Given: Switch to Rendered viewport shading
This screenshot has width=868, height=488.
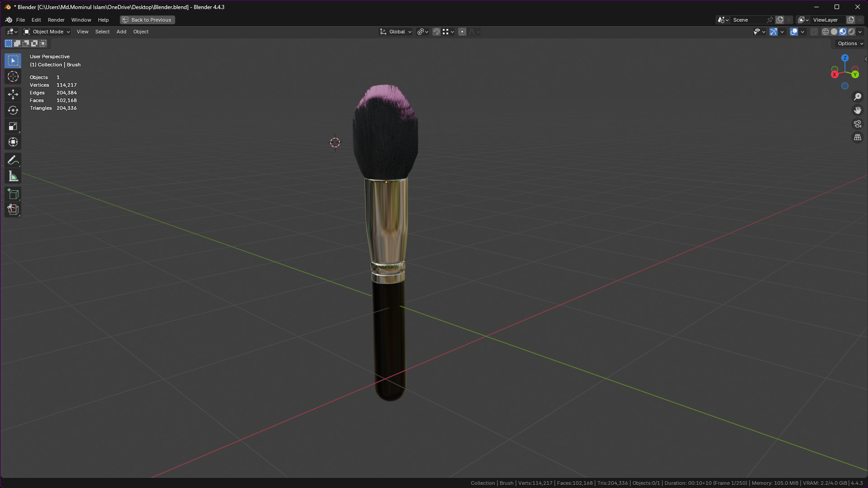Looking at the screenshot, I should pyautogui.click(x=851, y=32).
